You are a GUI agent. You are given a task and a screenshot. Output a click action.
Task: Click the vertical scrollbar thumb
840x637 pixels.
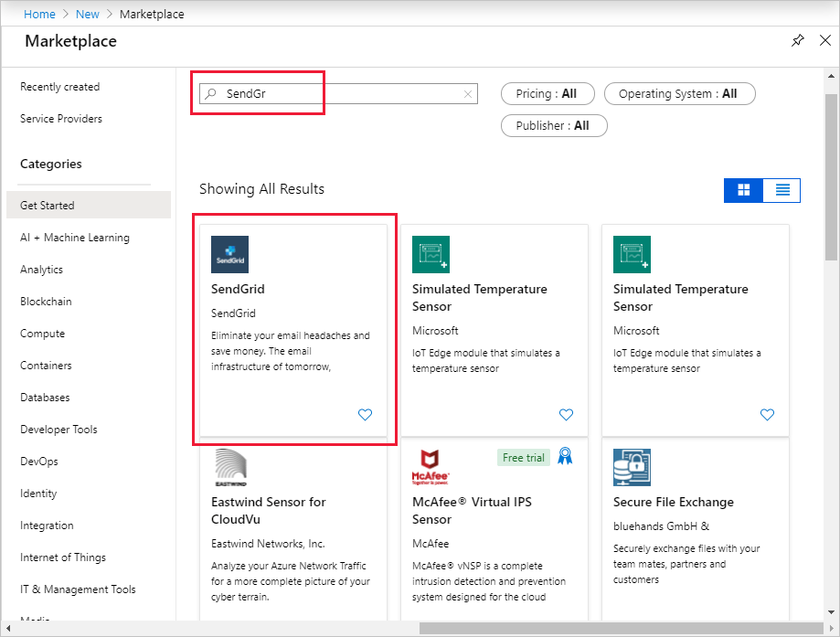[831, 176]
